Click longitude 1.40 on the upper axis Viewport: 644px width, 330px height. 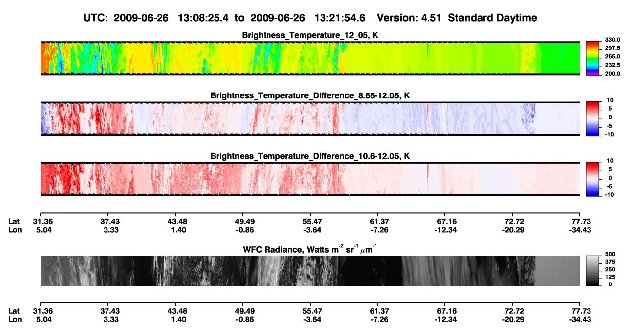coord(178,229)
